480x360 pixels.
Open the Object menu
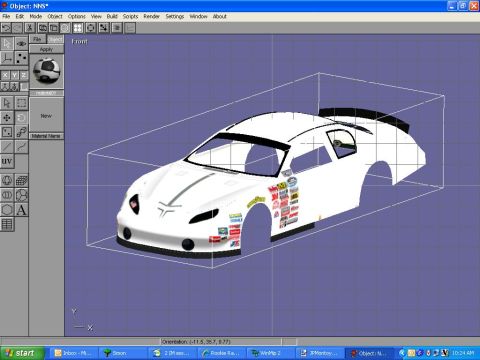tap(55, 16)
